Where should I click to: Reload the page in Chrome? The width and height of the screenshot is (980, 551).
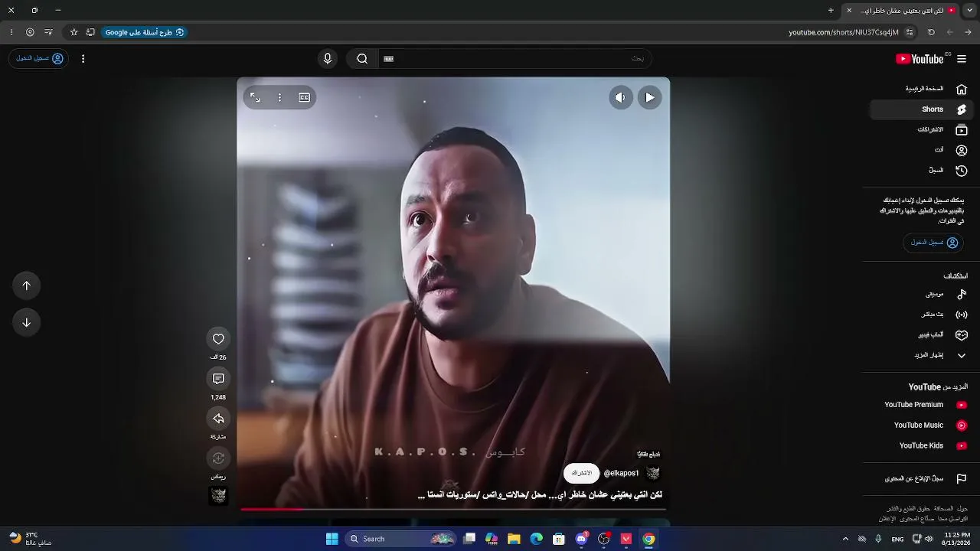coord(931,32)
